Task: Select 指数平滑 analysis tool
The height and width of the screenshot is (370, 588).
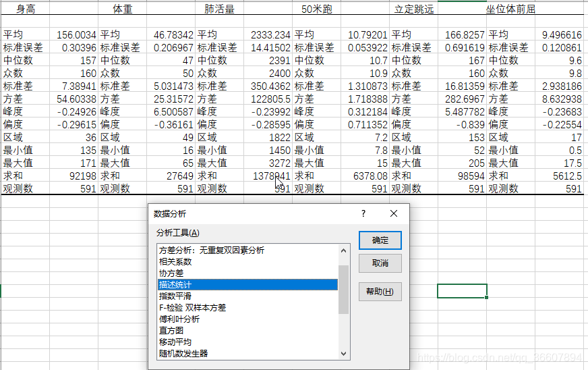Action: (247, 296)
